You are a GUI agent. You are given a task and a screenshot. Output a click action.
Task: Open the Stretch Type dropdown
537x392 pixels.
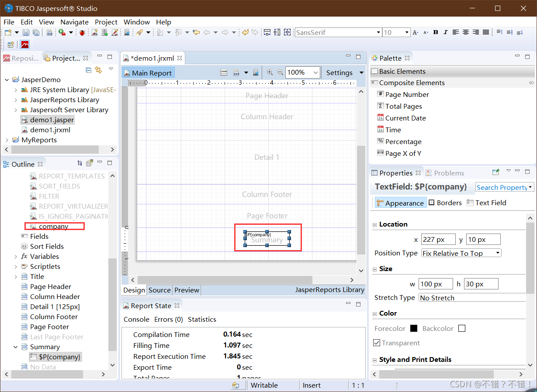[472, 298]
